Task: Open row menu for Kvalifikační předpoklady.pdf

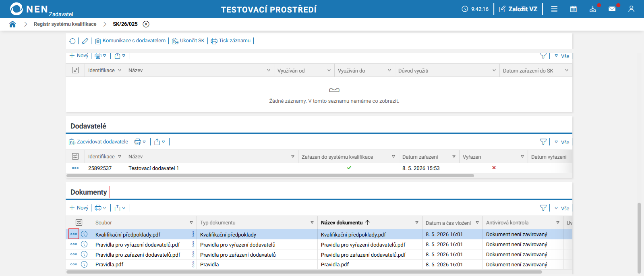Action: pos(74,234)
